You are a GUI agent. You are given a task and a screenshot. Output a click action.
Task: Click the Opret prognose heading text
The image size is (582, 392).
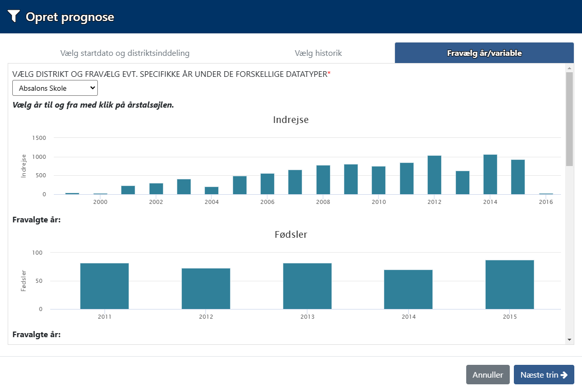point(70,17)
